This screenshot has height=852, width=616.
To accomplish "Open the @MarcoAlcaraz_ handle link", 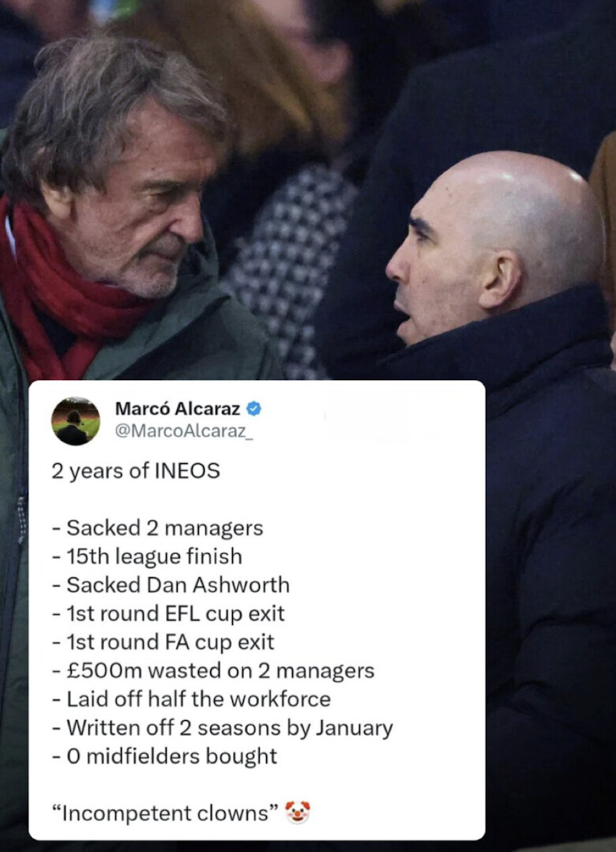I will [183, 431].
